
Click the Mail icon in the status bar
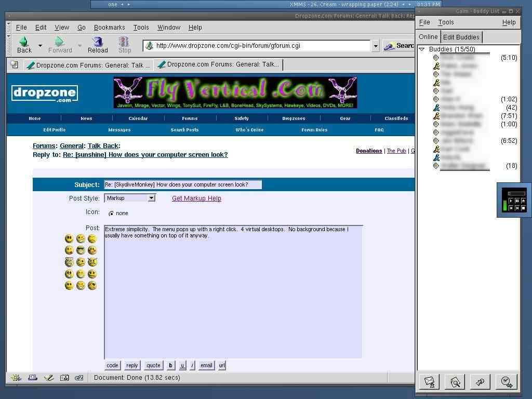point(32,378)
